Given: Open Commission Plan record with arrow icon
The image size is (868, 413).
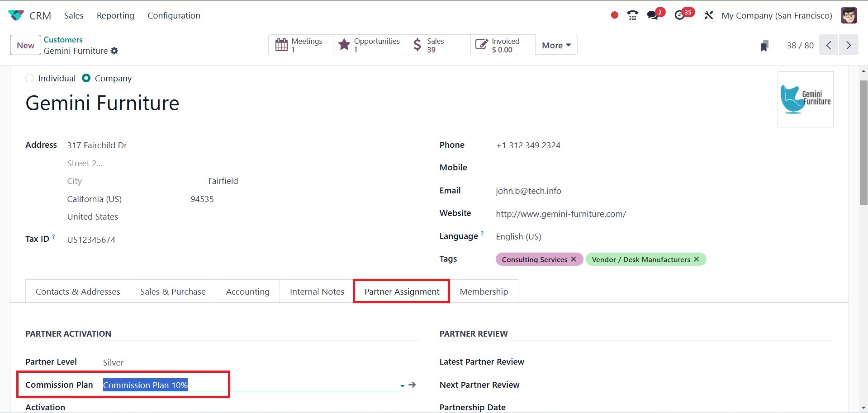Looking at the screenshot, I should [412, 385].
